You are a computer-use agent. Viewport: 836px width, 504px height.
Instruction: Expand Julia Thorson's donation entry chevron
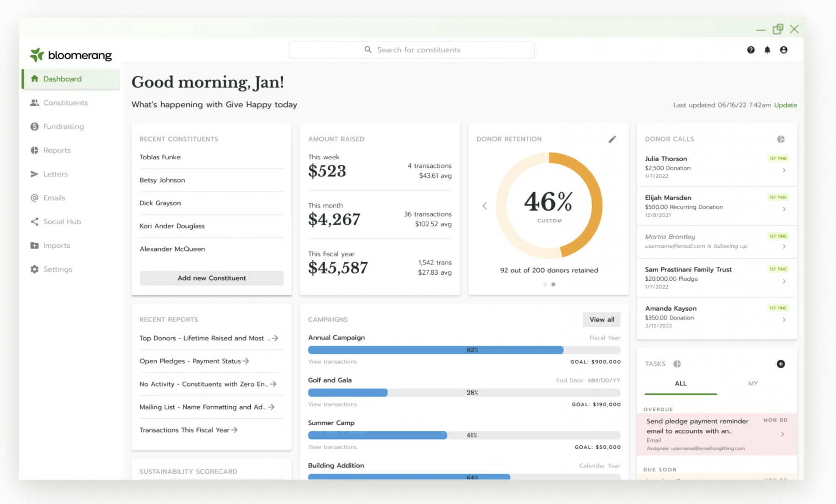(x=784, y=170)
